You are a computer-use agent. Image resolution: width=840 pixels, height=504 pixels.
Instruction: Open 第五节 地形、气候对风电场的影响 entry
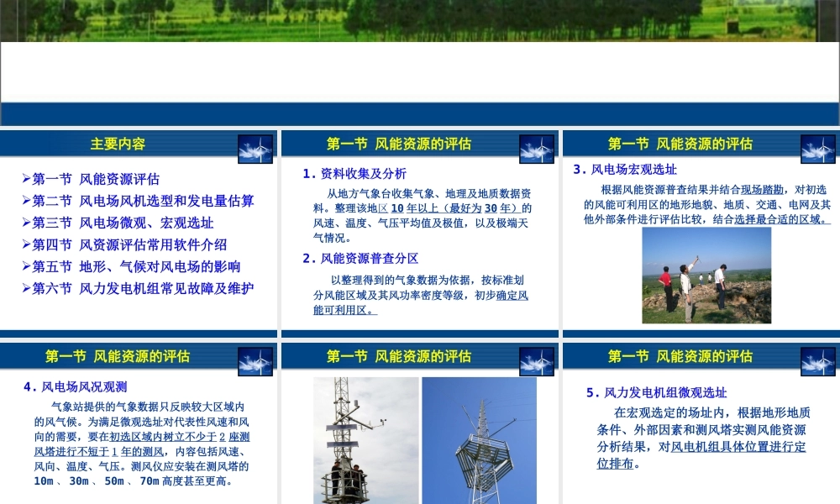[136, 266]
